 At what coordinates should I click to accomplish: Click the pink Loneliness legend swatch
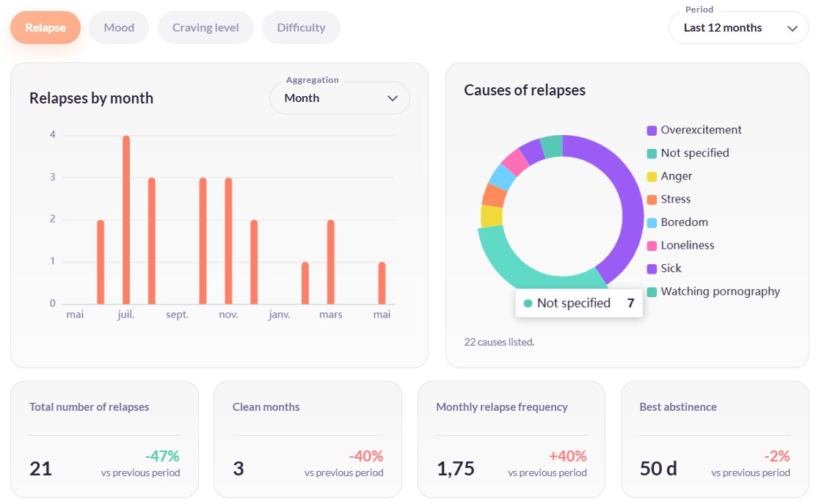click(x=652, y=246)
